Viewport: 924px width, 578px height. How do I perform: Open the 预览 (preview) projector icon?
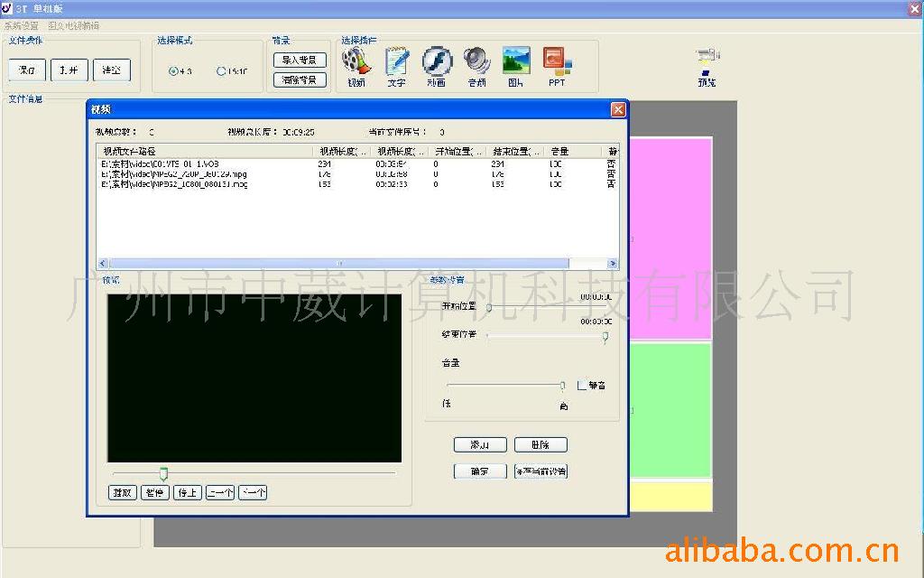[x=707, y=61]
